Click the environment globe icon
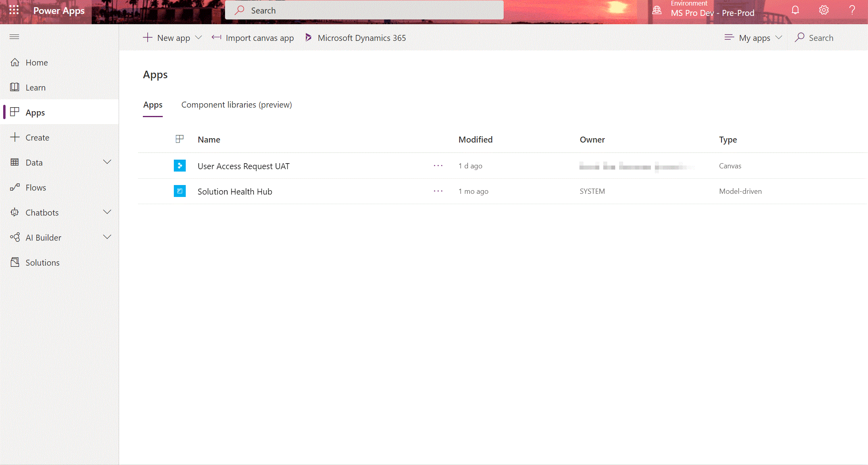The height and width of the screenshot is (465, 868). [657, 10]
